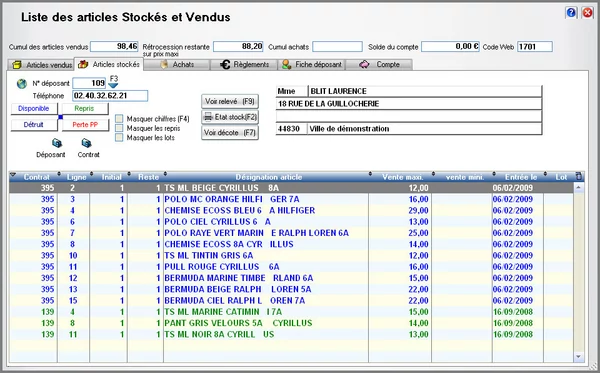Enable the Masquer chiffres (F4) checkbox
Viewport: 600px width, 373px height.
pyautogui.click(x=119, y=119)
